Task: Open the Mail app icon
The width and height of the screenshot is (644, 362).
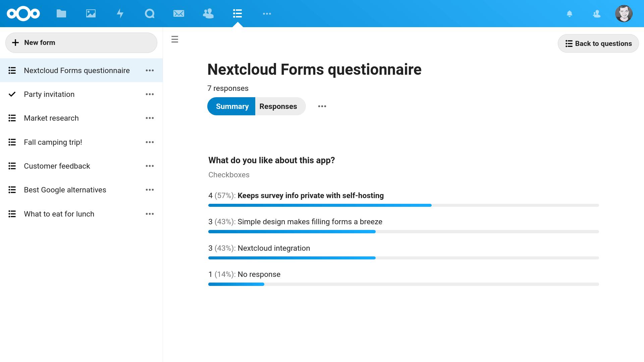Action: (179, 14)
